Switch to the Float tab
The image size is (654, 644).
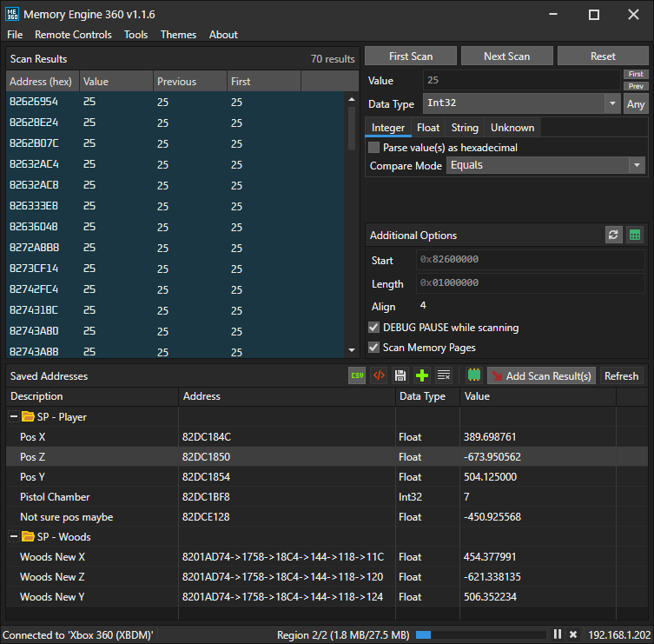(428, 128)
